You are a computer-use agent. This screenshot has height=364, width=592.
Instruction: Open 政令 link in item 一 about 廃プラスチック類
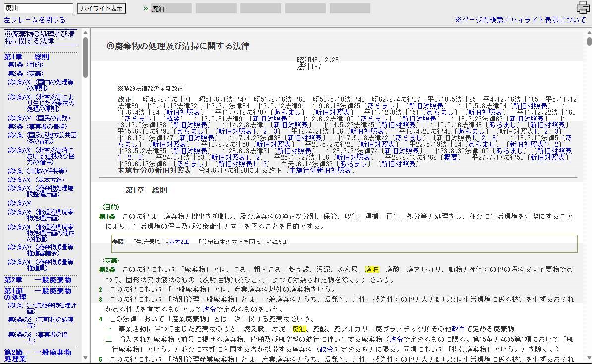(x=458, y=329)
